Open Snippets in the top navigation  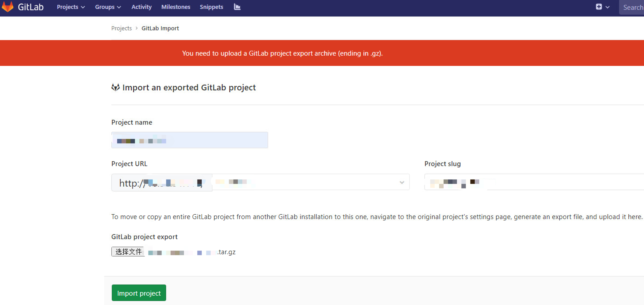[211, 7]
